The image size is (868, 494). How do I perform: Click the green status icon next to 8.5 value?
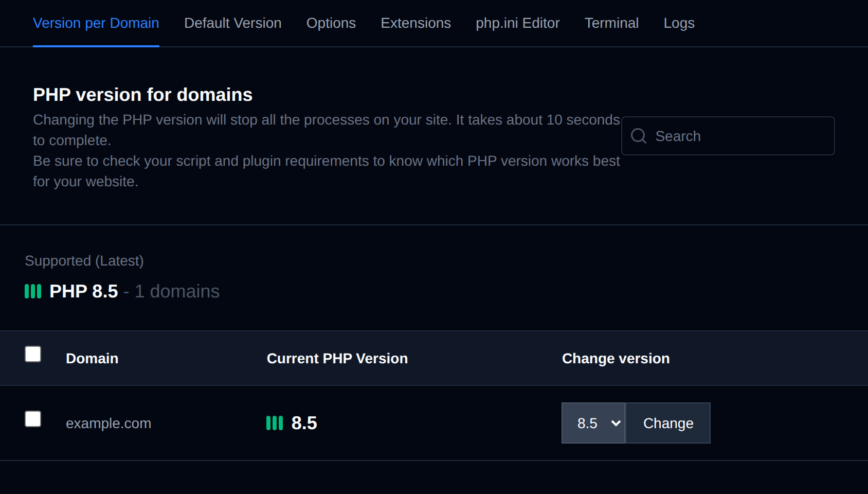point(275,423)
